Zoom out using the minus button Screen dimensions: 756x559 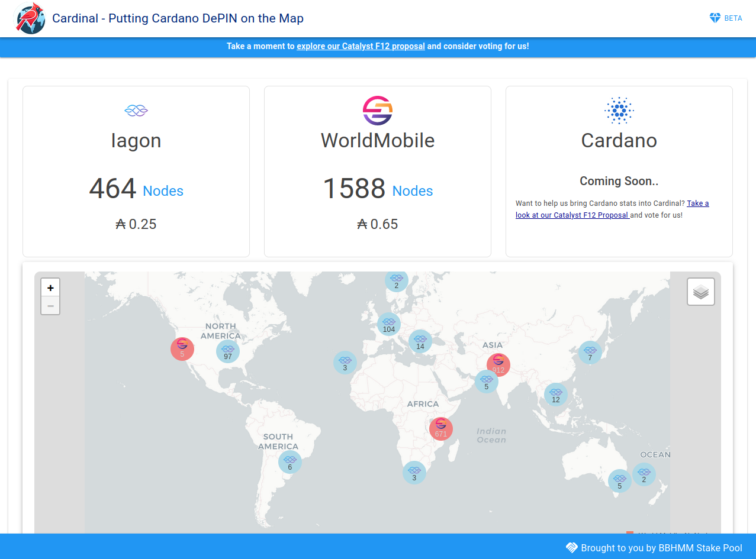click(50, 305)
